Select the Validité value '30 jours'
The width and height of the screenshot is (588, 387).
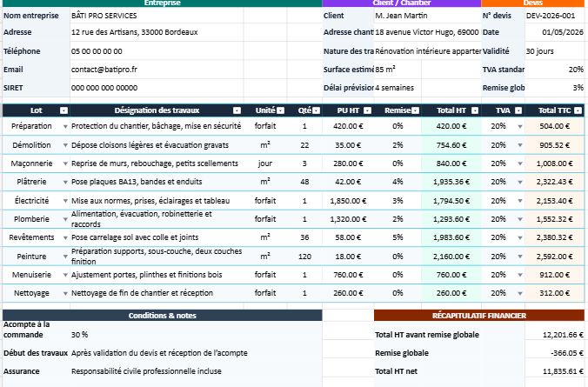[x=555, y=51]
